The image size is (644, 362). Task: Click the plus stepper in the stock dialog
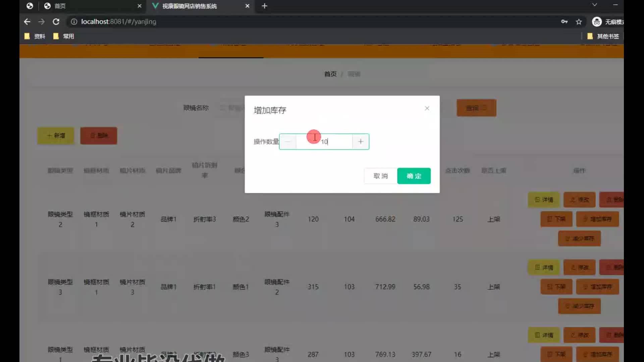click(x=361, y=142)
